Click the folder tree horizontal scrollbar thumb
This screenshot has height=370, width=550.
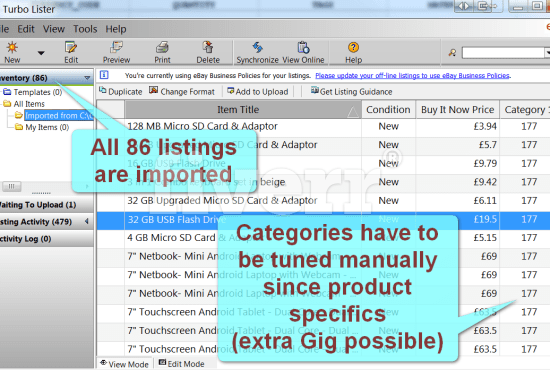click(x=12, y=186)
